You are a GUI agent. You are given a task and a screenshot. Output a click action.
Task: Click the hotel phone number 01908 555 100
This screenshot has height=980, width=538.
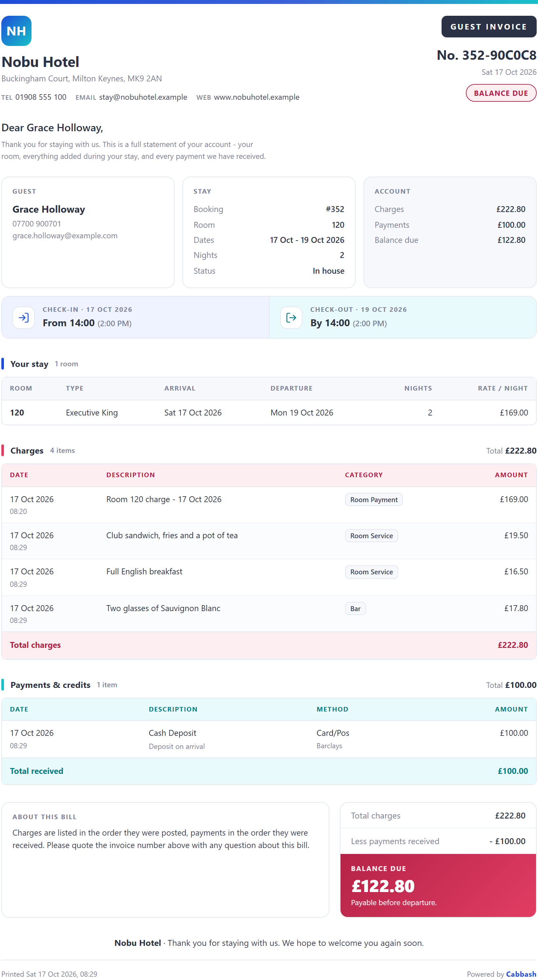[41, 97]
